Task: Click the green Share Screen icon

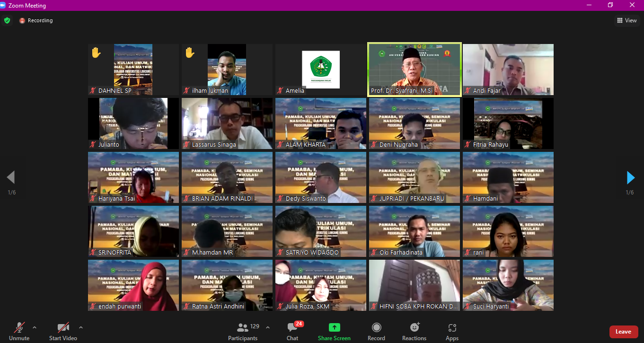Action: tap(334, 327)
